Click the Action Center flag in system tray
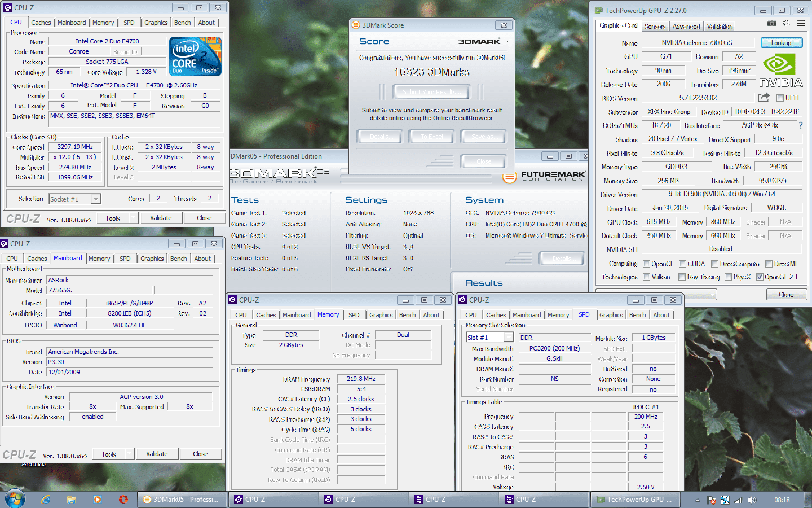812x508 pixels. [712, 500]
